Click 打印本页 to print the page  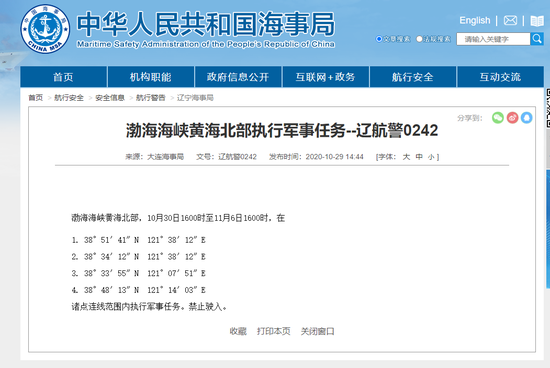coord(274,331)
